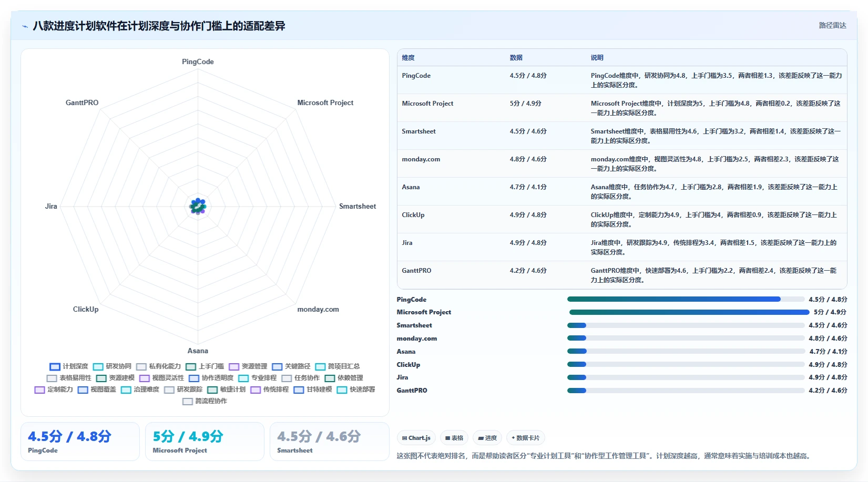Hide the 资源管理 legend series
868x482 pixels.
(248, 366)
